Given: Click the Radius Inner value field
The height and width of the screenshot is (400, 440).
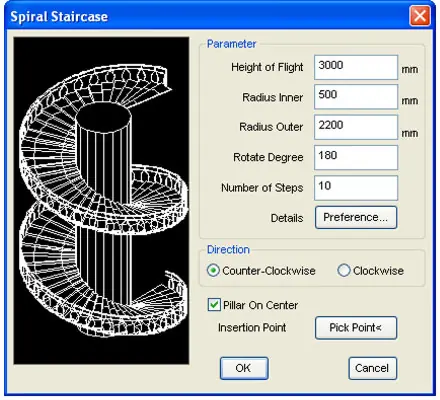Looking at the screenshot, I should point(356,97).
